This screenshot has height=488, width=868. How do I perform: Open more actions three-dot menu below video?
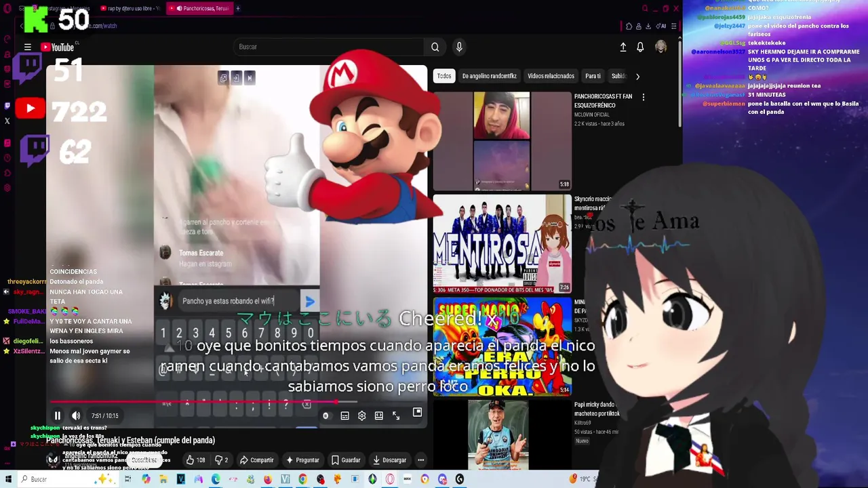coord(420,460)
